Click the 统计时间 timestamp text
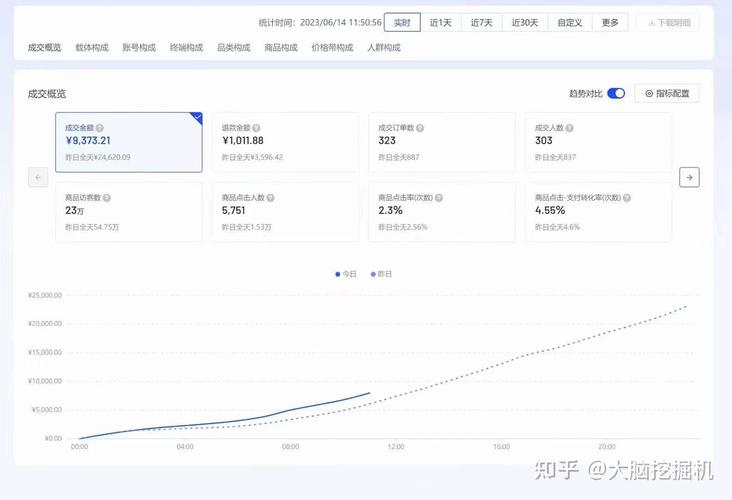 (320, 22)
